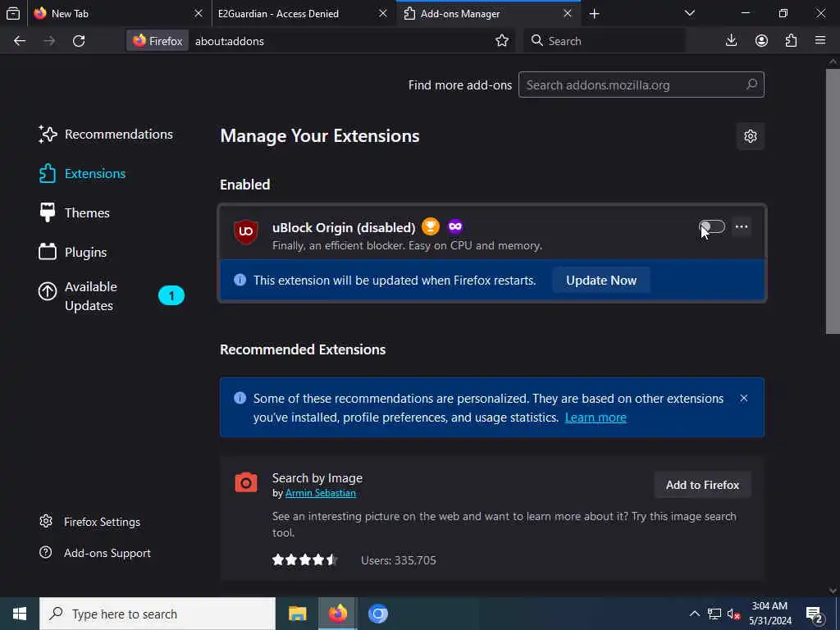Viewport: 840px width, 630px height.
Task: Click the vertical scrollbar thumb
Action: [833, 202]
